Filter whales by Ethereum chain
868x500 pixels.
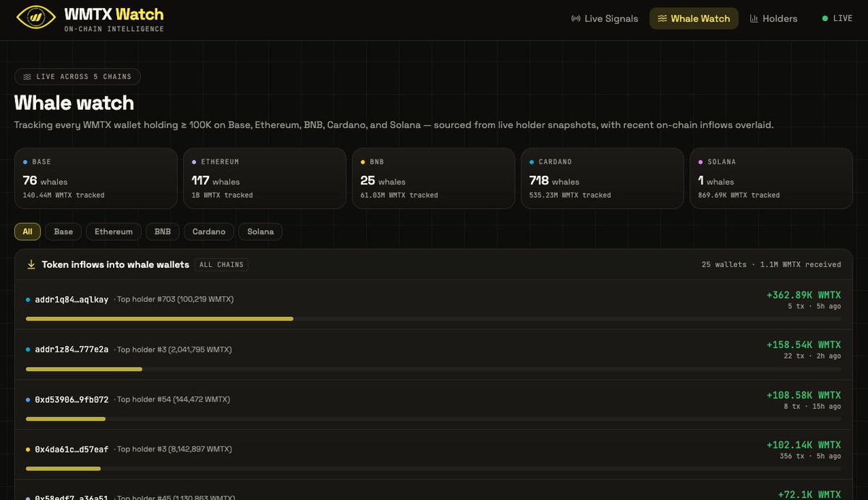(114, 232)
